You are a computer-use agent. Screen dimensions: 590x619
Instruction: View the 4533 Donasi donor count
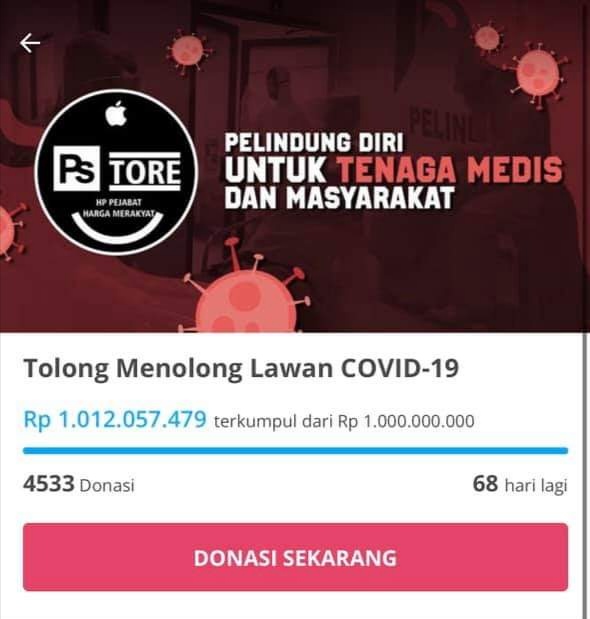(79, 484)
